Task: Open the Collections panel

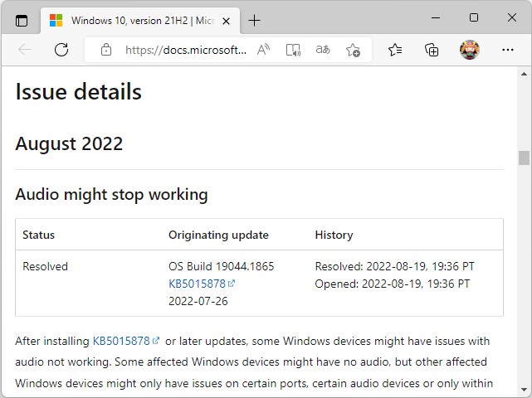Action: [432, 50]
